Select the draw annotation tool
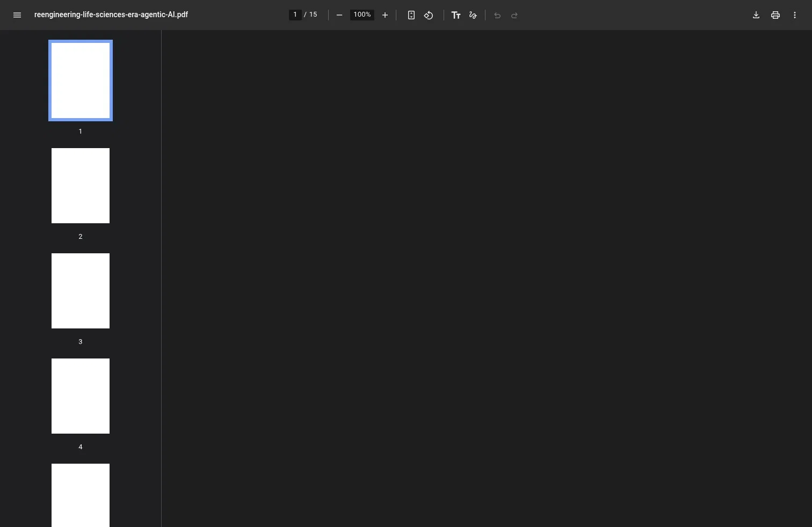 coord(473,15)
